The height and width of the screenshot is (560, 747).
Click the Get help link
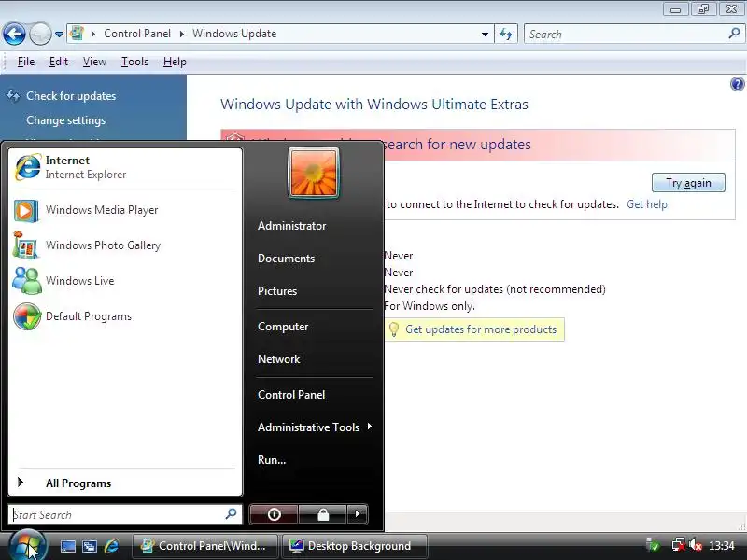pos(647,204)
